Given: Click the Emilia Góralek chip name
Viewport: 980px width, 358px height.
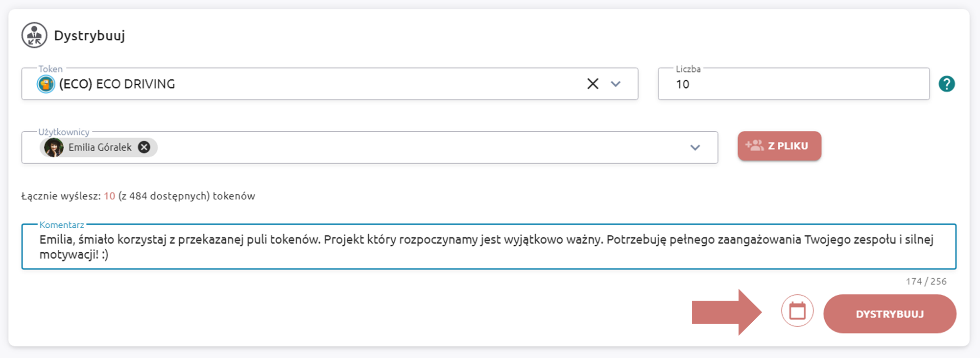Looking at the screenshot, I should click(100, 147).
